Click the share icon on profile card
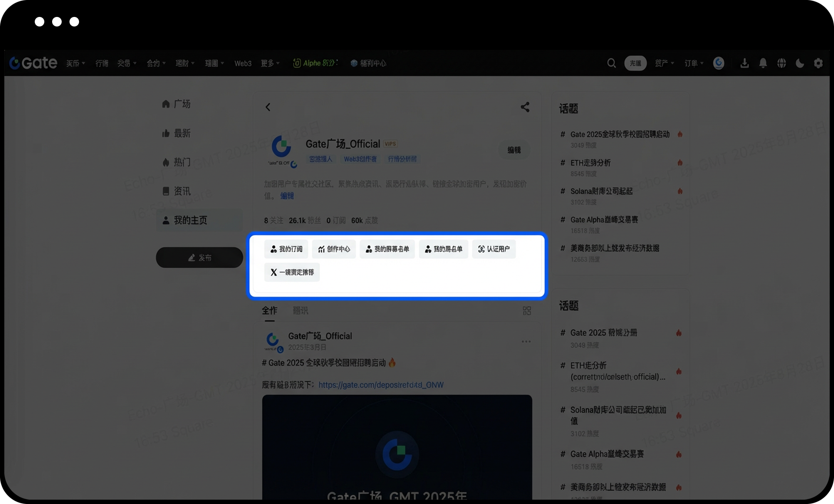 525,107
